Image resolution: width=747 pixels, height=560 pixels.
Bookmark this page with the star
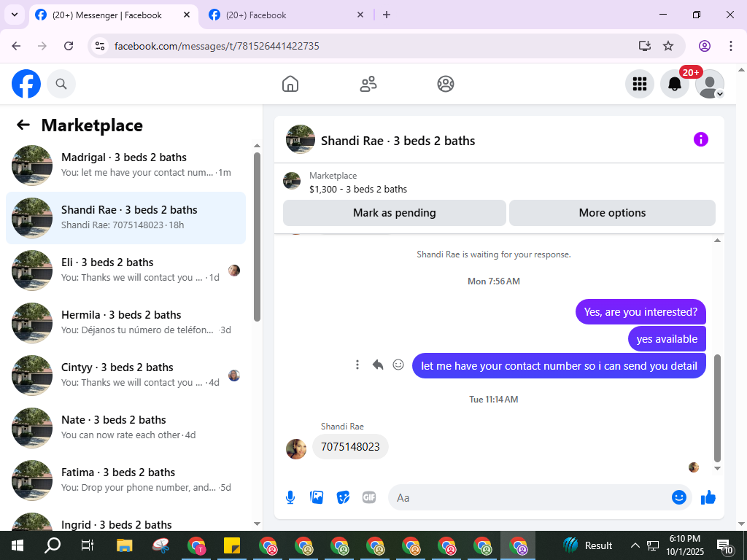(668, 46)
